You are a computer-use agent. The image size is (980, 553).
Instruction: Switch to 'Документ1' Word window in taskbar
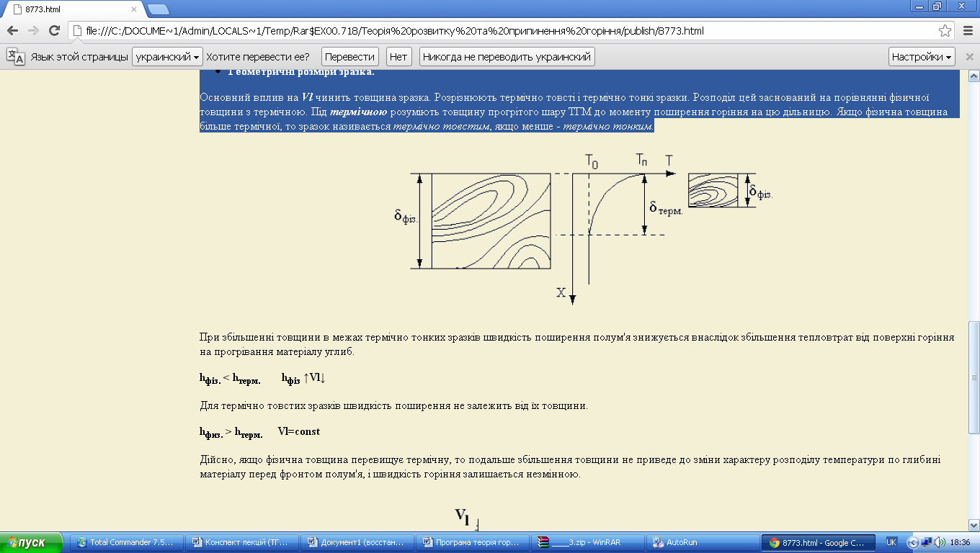click(357, 543)
